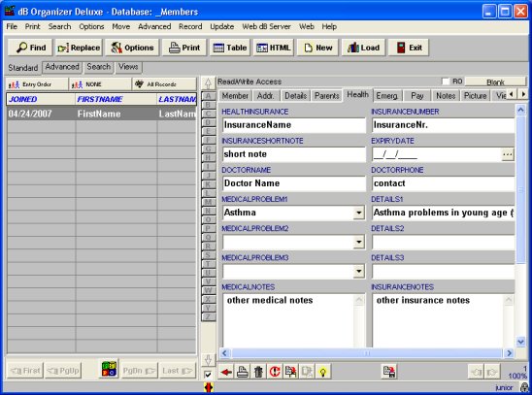Toggle the checkbox below the alphabet strip
The image size is (532, 395).
click(x=208, y=375)
